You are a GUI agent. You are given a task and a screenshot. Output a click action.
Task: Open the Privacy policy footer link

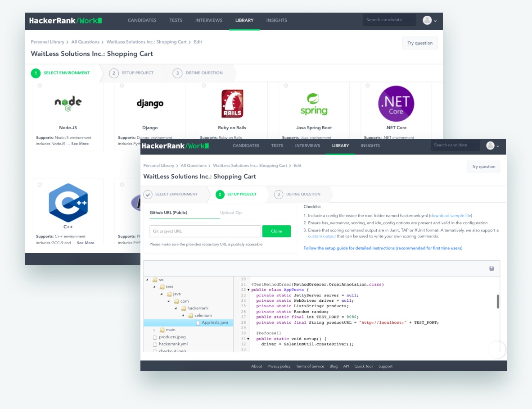point(279,366)
